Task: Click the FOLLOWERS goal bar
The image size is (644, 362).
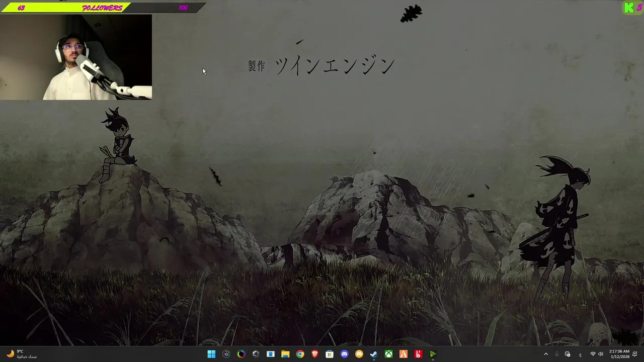Action: (103, 8)
